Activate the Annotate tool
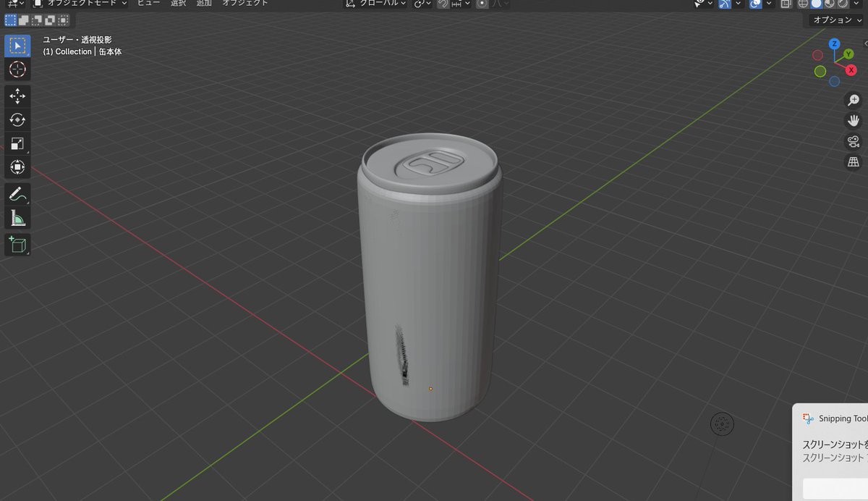 coord(17,193)
